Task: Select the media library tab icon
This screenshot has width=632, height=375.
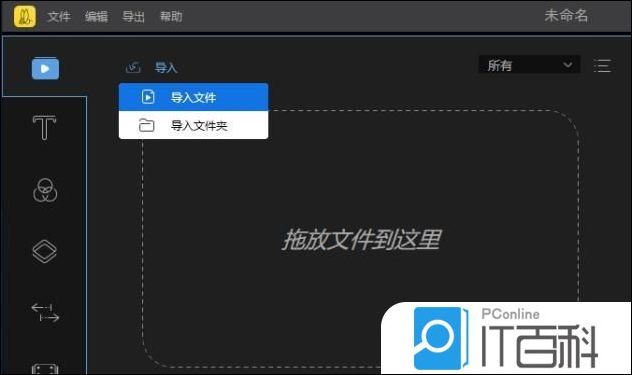Action: tap(45, 68)
